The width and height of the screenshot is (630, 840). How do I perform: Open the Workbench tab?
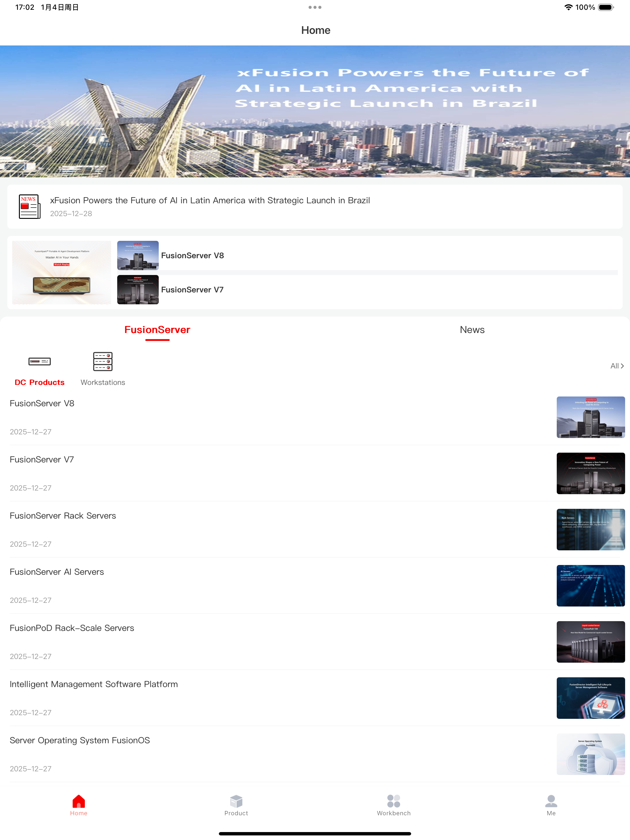pos(393,805)
